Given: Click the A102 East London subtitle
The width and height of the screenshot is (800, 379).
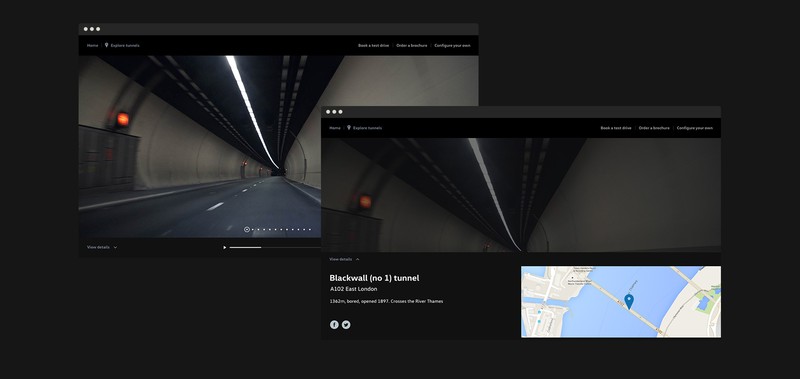Looking at the screenshot, I should point(354,289).
